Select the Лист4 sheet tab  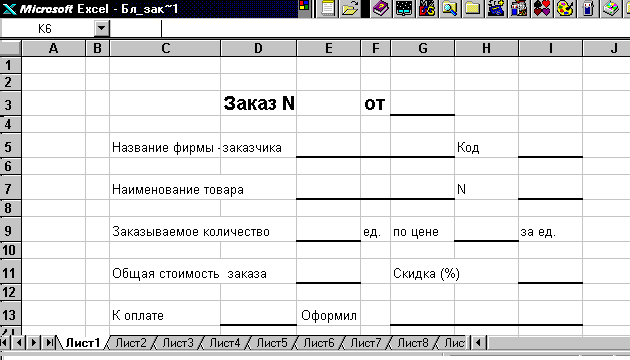coord(225,343)
